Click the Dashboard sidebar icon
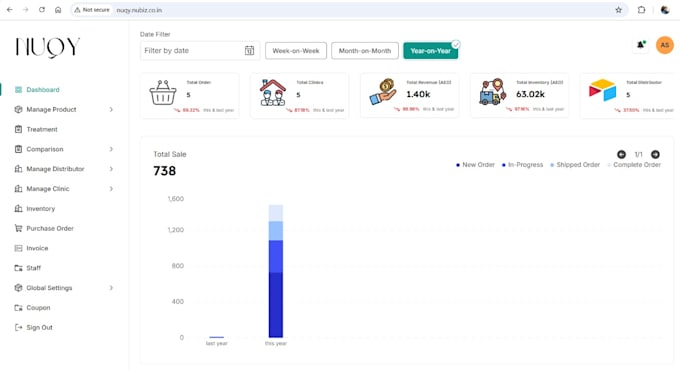Screen dimensions: 680x370 click(18, 90)
